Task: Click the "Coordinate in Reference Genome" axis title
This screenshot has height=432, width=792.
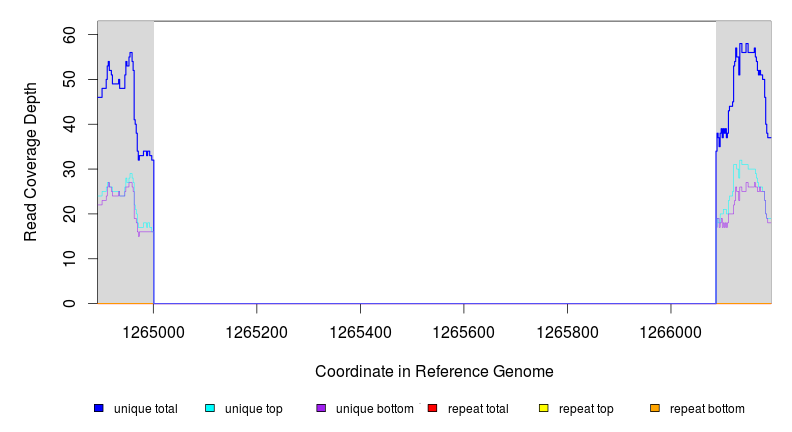Action: pyautogui.click(x=434, y=371)
